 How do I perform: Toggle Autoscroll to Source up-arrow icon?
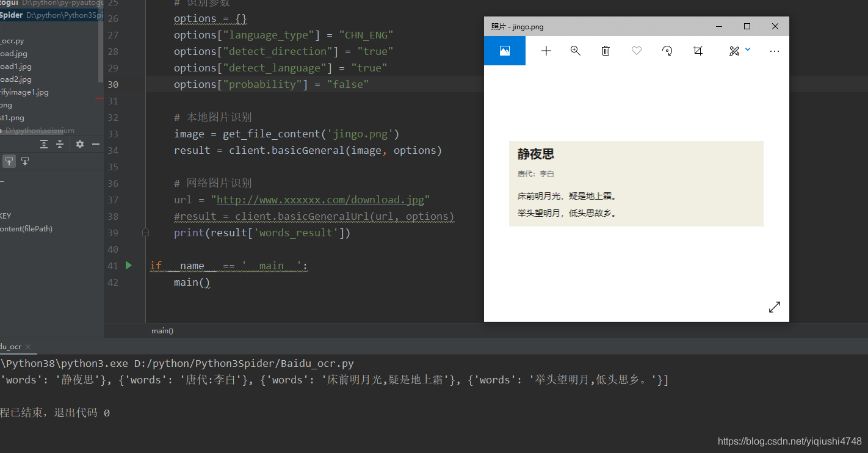tap(9, 161)
